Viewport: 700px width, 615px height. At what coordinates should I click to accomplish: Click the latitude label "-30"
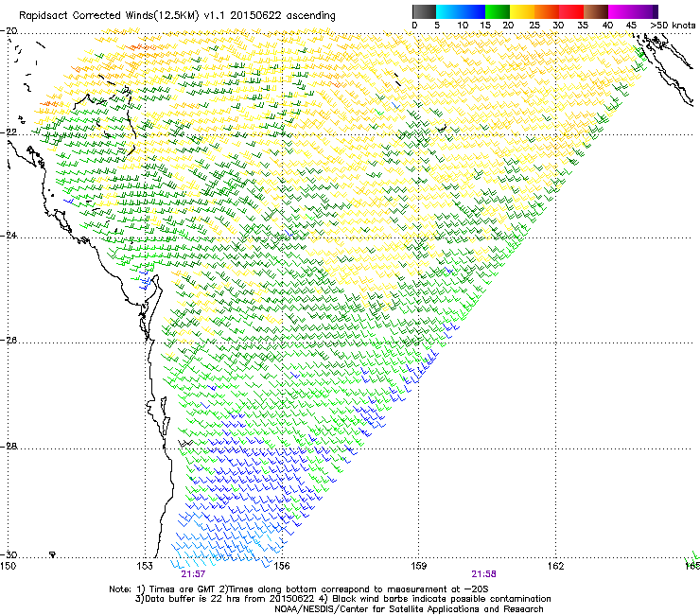click(x=9, y=555)
